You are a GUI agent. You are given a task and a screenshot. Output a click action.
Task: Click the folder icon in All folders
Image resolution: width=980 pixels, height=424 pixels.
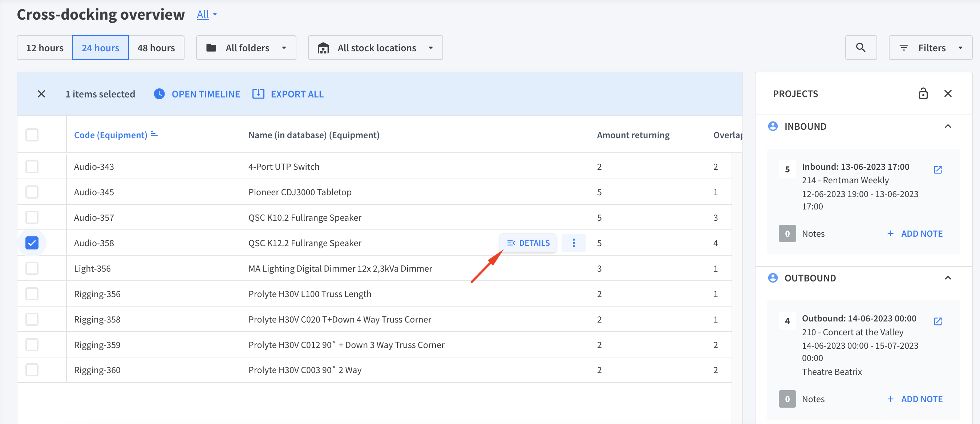pyautogui.click(x=211, y=48)
